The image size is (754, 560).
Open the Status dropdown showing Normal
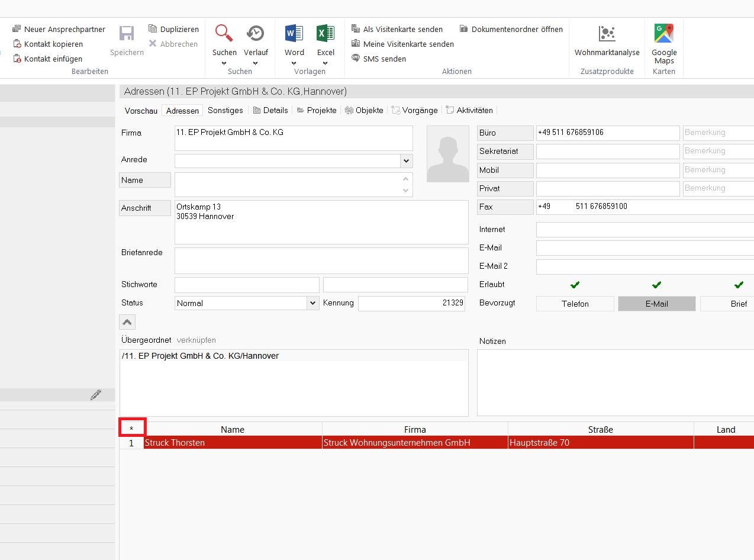(x=312, y=303)
